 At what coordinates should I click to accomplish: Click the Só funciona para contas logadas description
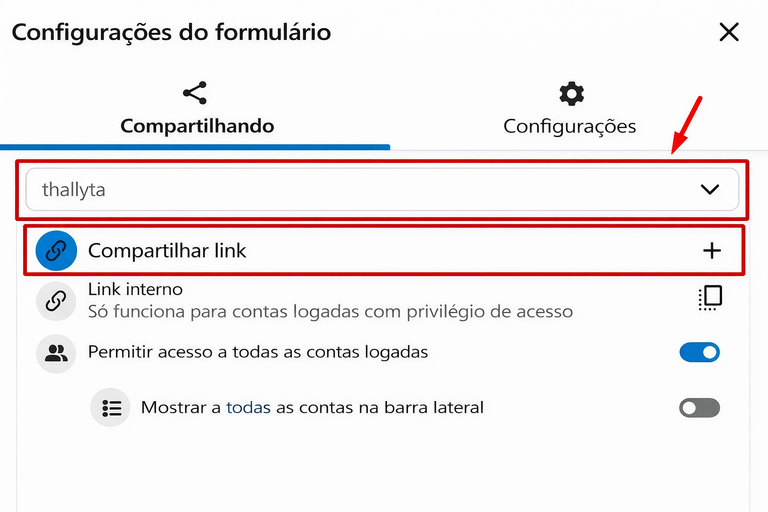[x=330, y=311]
